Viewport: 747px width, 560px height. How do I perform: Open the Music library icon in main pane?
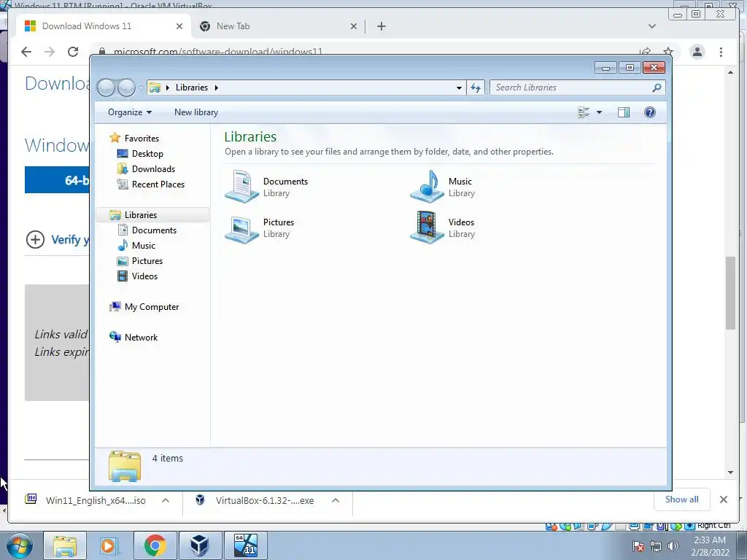click(427, 187)
